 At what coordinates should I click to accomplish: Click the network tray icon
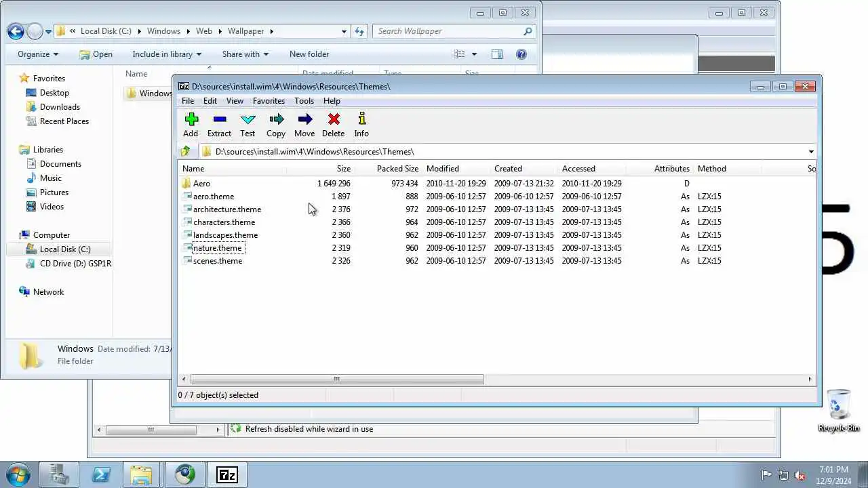click(783, 475)
